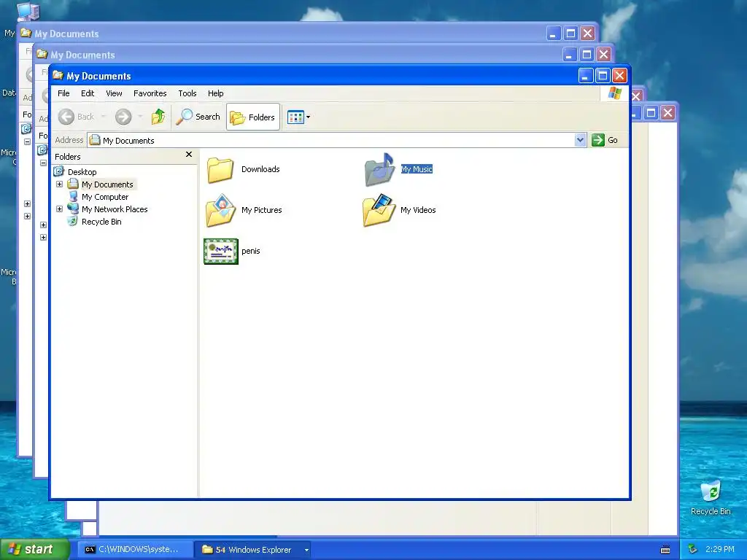Switch to the C:\WINDOWS\syste... taskbar button
This screenshot has width=747, height=560.
[135, 550]
